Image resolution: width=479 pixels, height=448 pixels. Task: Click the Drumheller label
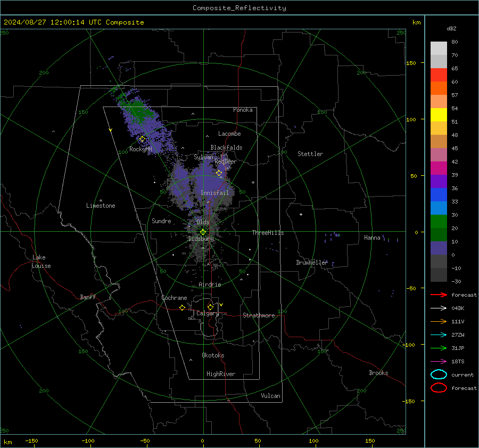[x=311, y=263]
